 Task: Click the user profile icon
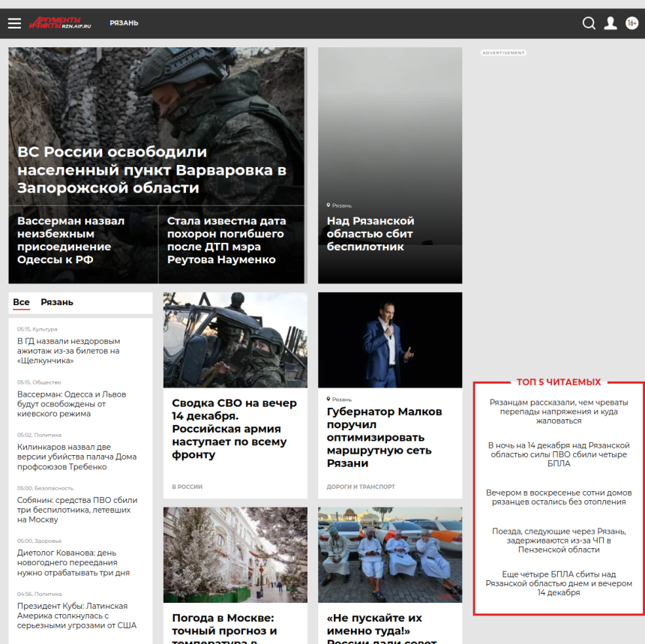click(x=610, y=23)
